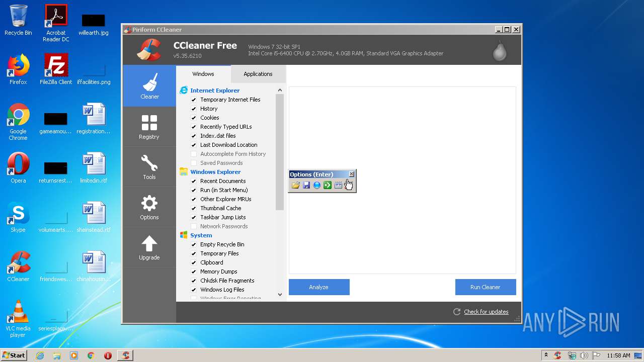Select FileZilla Client desktop shortcut
Image resolution: width=644 pixels, height=362 pixels.
click(56, 69)
